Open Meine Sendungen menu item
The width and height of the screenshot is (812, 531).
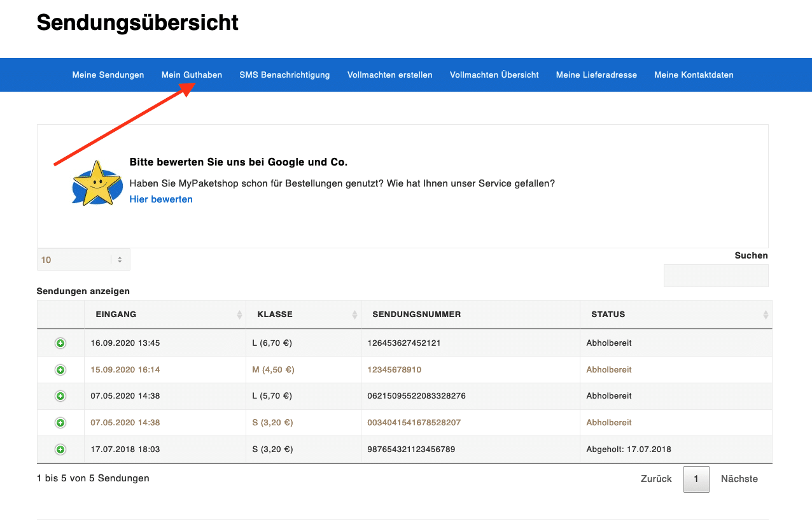(108, 75)
